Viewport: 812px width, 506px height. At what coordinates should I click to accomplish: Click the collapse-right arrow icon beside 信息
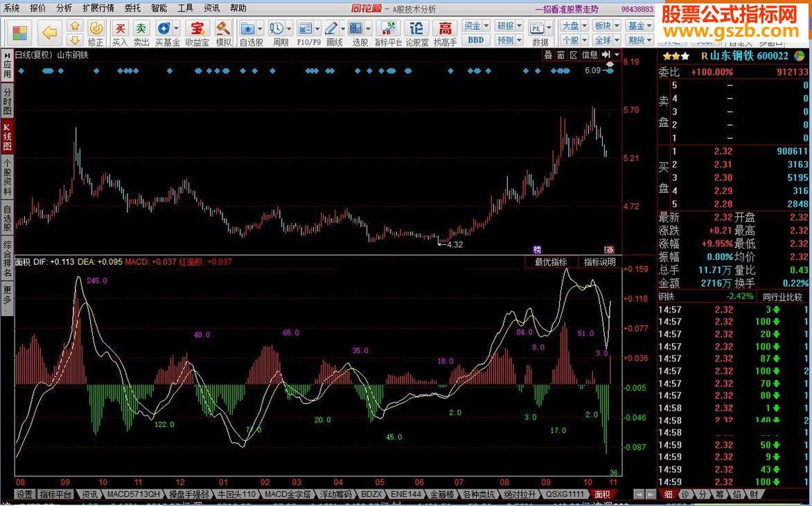(606, 54)
